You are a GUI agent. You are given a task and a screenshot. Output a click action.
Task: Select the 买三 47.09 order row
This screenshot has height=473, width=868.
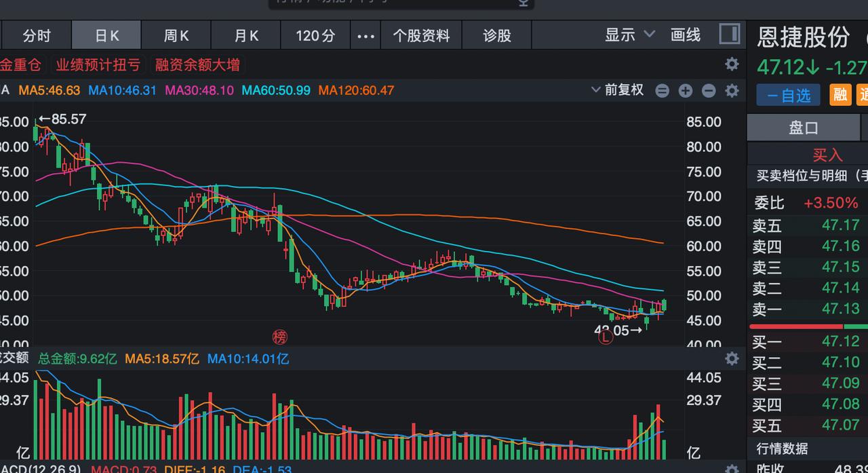(807, 383)
